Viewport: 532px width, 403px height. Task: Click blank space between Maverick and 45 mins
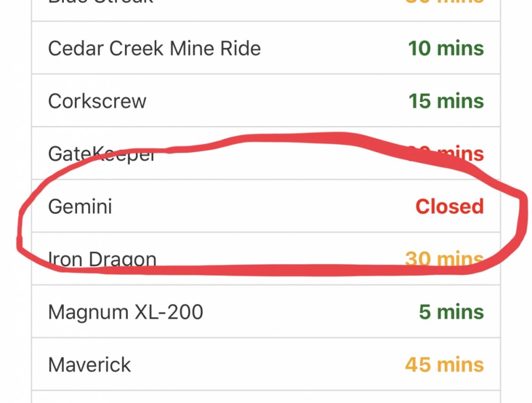pos(266,365)
